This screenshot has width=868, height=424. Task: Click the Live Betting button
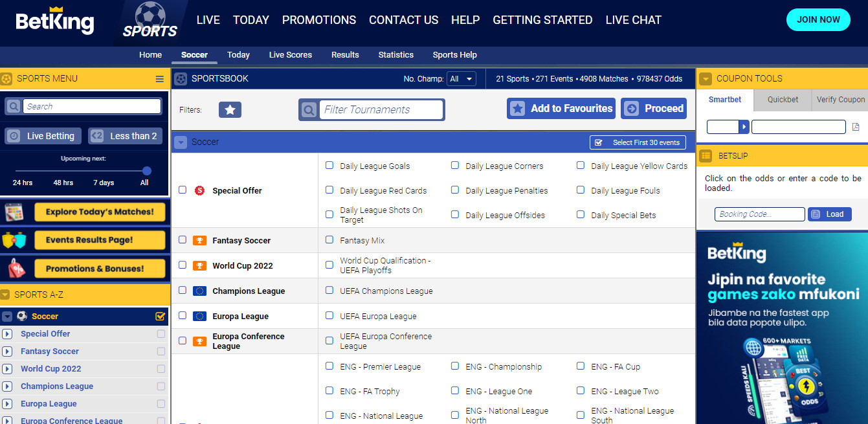click(43, 136)
